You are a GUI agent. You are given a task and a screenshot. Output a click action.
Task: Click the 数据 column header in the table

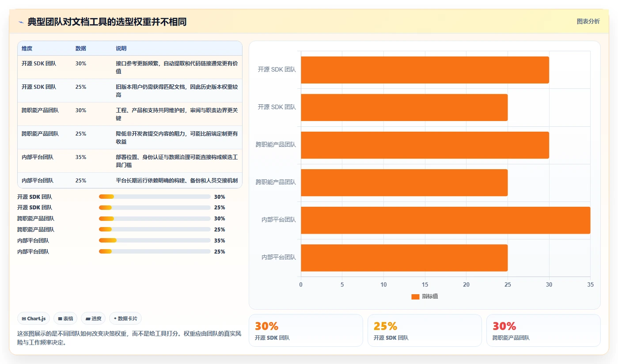[81, 48]
